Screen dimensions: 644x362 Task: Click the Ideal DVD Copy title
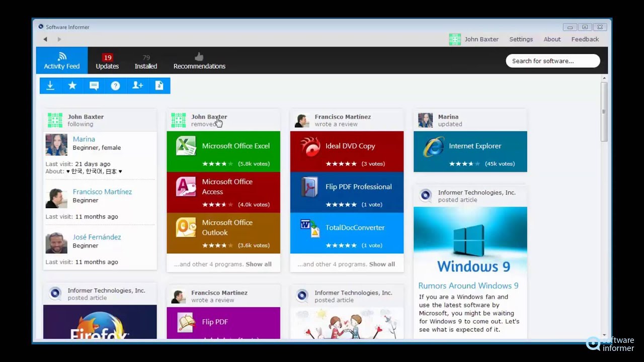coord(350,146)
